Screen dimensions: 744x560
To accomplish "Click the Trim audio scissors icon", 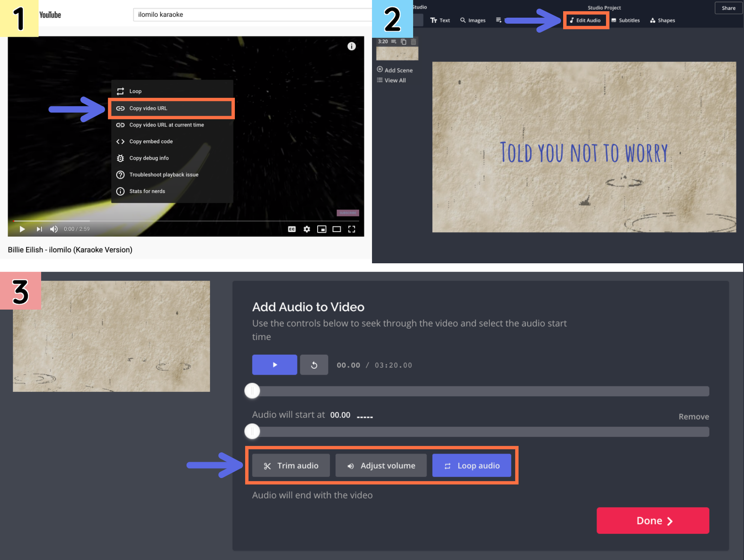I will 267,466.
